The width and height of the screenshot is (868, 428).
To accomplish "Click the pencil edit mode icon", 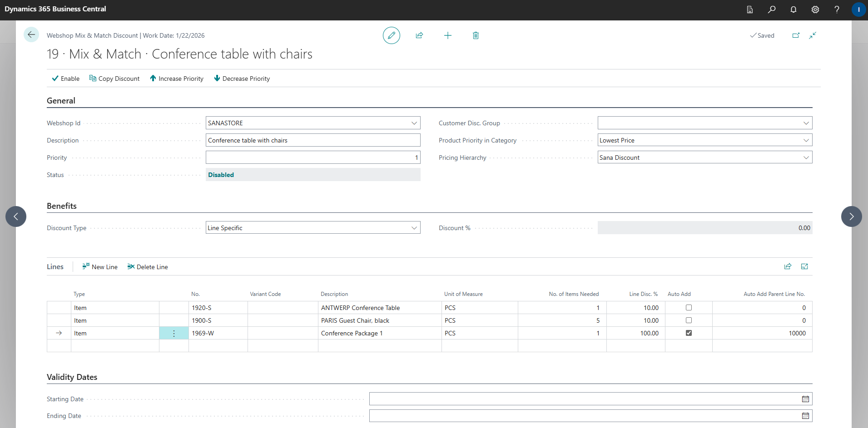I will 392,35.
